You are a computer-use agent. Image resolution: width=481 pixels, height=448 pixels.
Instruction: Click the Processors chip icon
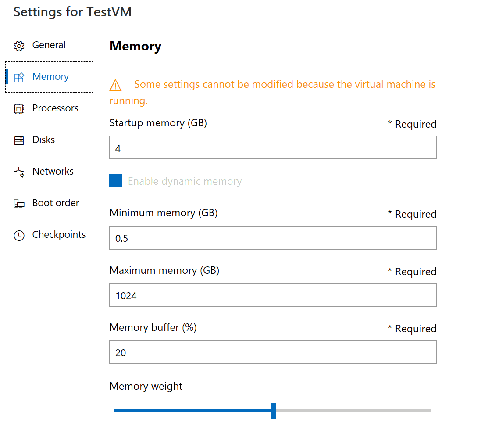pos(19,109)
